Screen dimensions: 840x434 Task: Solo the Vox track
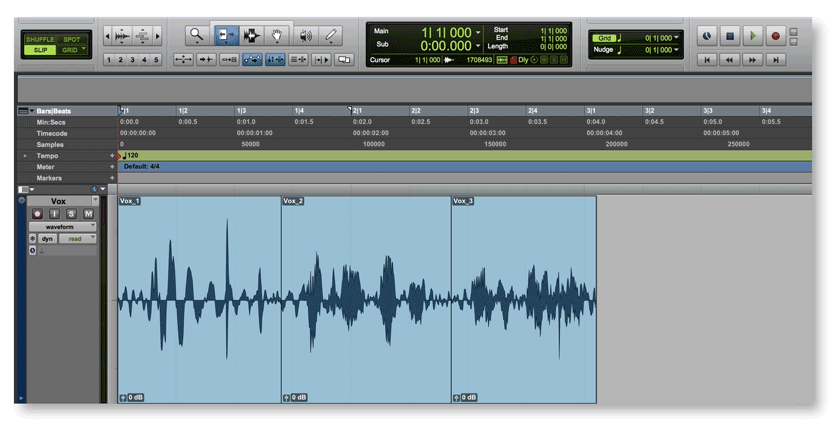[71, 214]
